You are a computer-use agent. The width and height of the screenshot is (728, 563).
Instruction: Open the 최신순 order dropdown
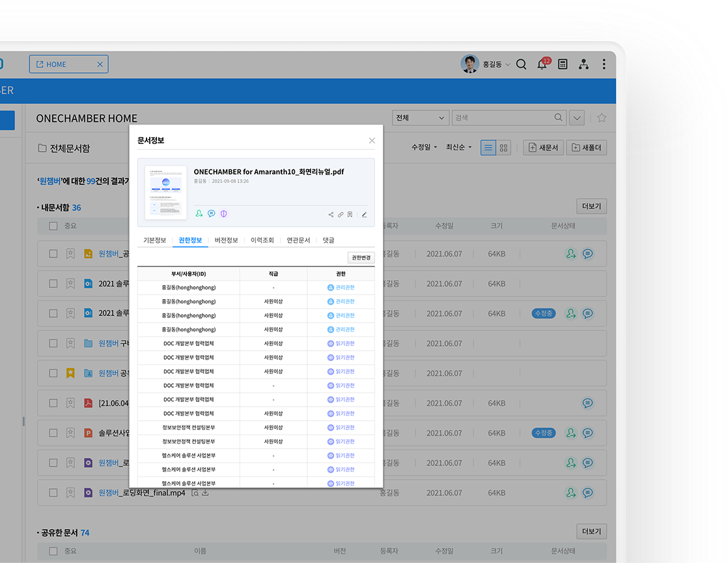tap(458, 147)
